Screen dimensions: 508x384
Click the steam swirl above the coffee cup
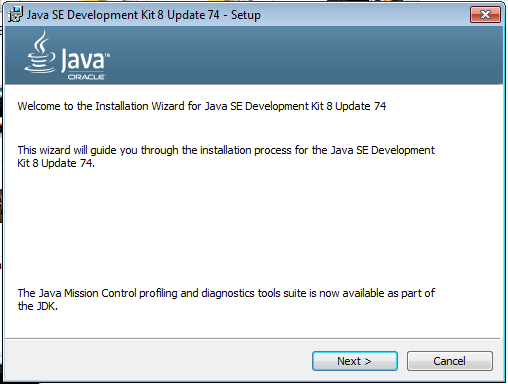click(41, 43)
